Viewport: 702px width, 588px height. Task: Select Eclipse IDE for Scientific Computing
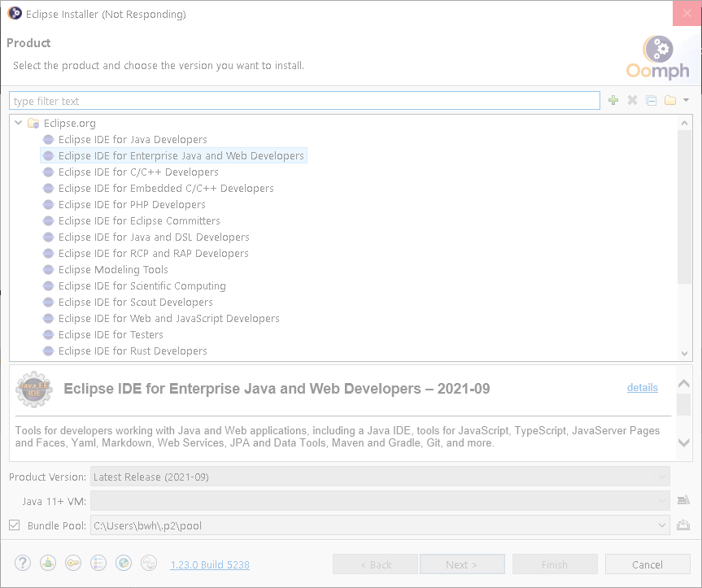(x=142, y=286)
